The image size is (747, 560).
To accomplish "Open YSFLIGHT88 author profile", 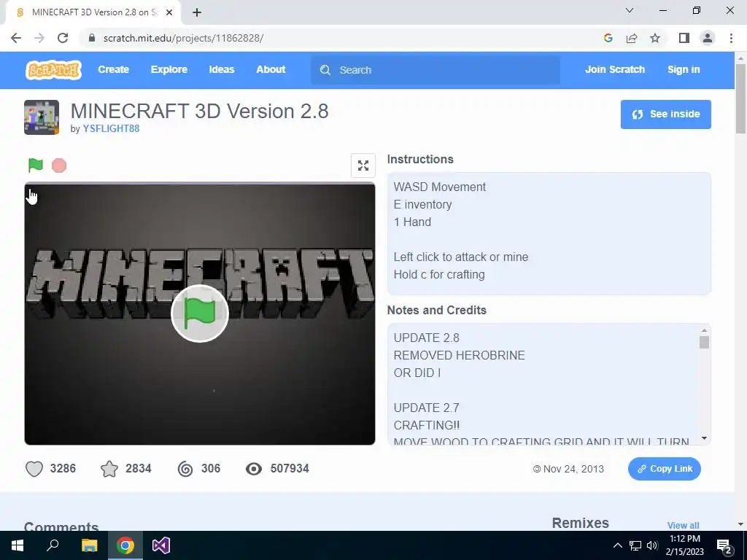I will point(111,128).
